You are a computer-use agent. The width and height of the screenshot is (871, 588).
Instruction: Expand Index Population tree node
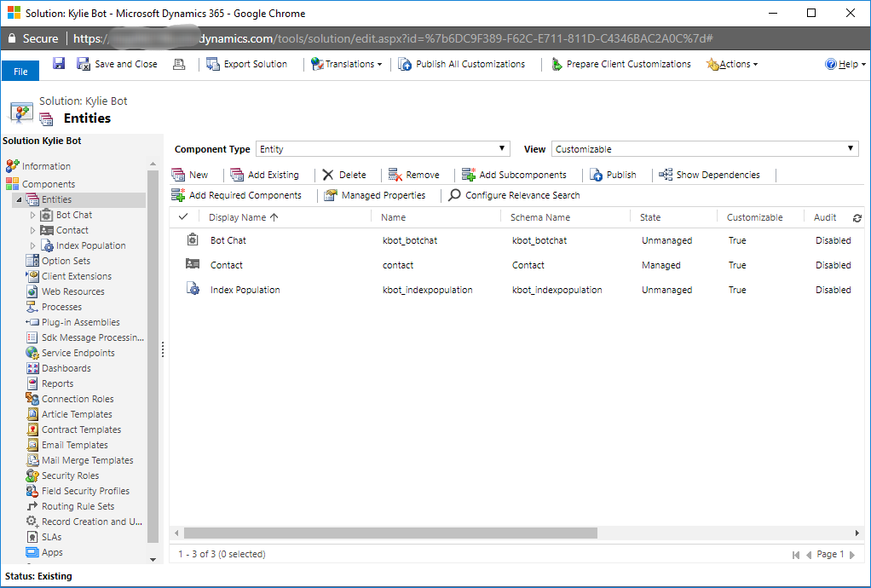coord(32,245)
